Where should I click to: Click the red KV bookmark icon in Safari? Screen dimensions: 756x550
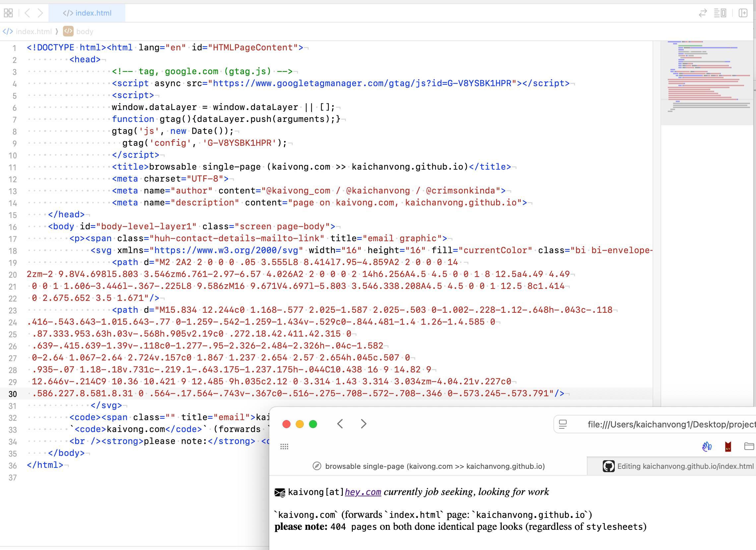[728, 446]
